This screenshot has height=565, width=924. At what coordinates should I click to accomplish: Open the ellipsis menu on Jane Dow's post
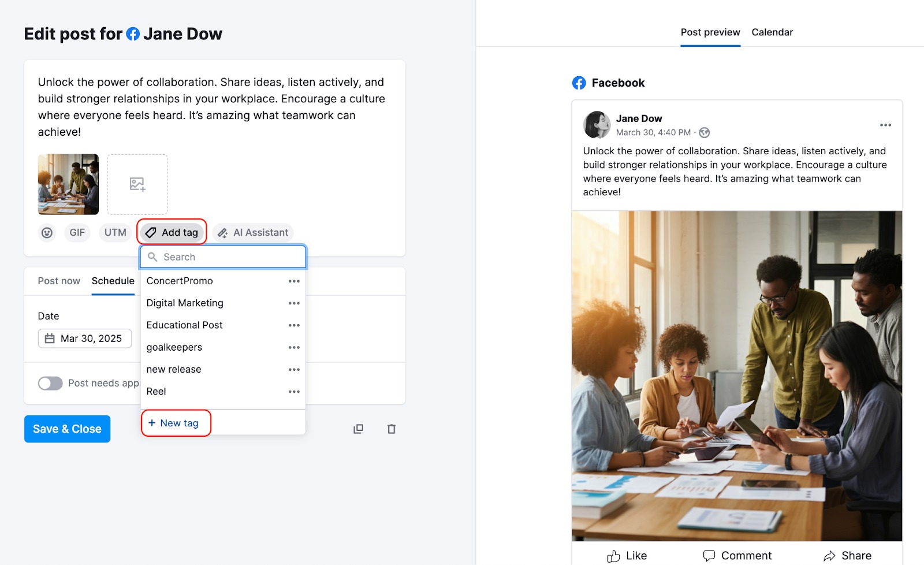click(x=885, y=125)
